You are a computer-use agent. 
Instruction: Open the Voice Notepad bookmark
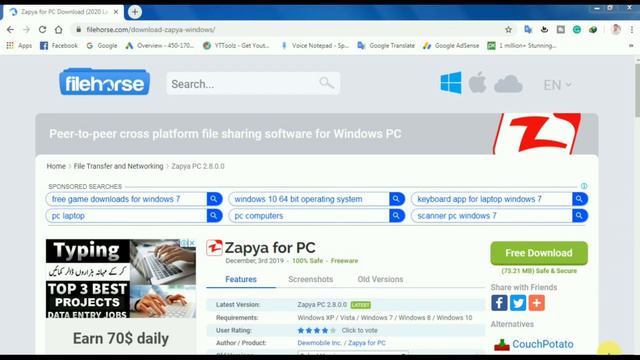[x=315, y=46]
